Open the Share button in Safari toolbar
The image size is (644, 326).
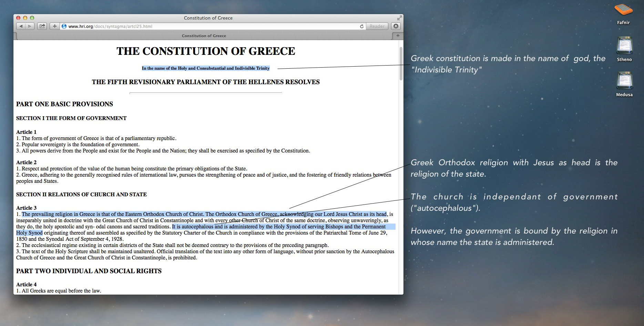[x=42, y=26]
